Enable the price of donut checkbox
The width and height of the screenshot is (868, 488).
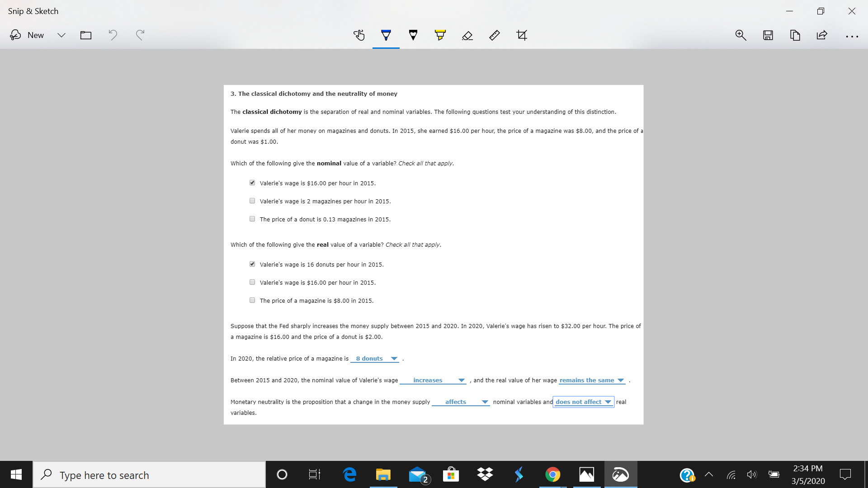(x=251, y=219)
